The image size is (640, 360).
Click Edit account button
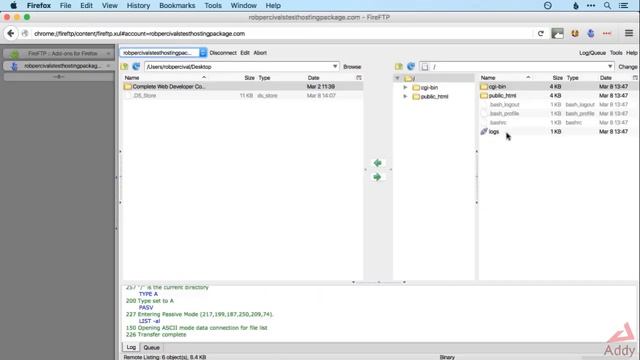click(245, 53)
